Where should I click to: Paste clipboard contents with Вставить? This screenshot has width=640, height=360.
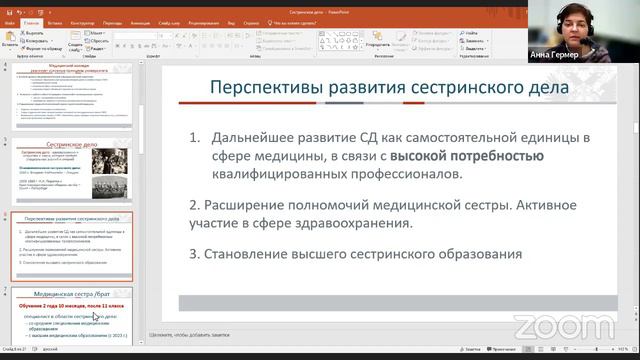click(x=10, y=39)
